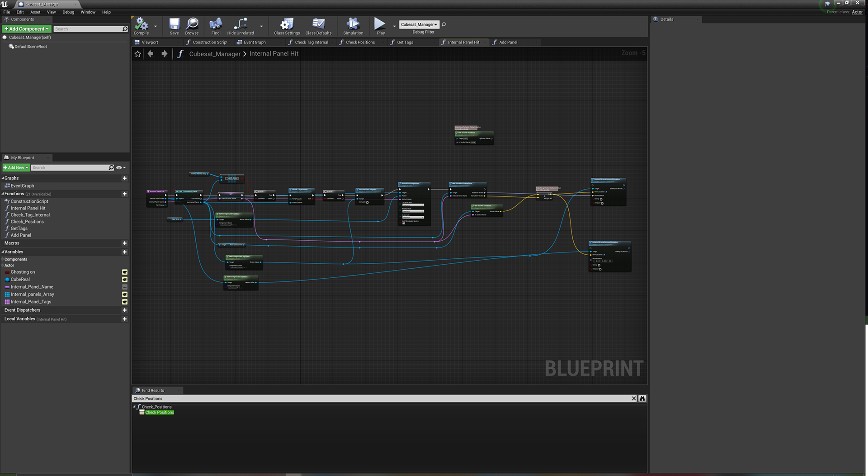This screenshot has height=476, width=868.
Task: Open Hide Unrelated options dropdown arrow
Action: coord(261,26)
